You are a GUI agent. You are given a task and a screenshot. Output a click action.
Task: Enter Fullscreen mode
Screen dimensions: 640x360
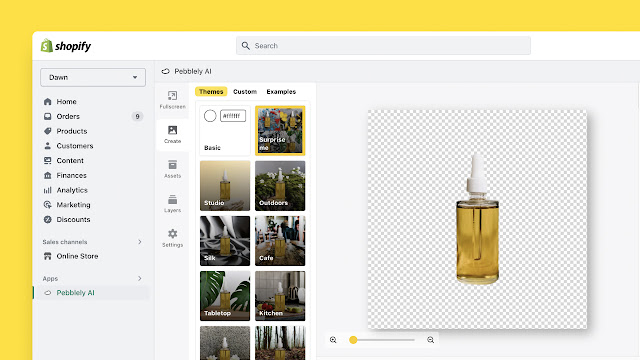[172, 100]
